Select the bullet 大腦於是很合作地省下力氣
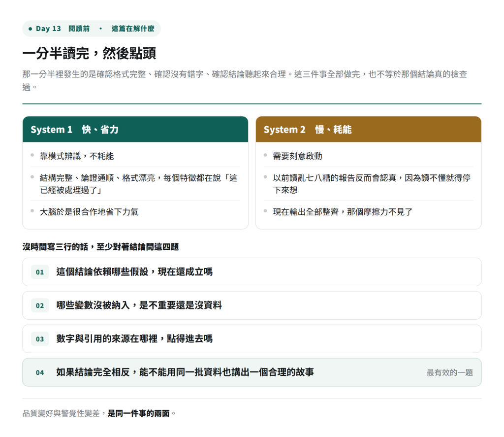The height and width of the screenshot is (437, 504). (89, 212)
